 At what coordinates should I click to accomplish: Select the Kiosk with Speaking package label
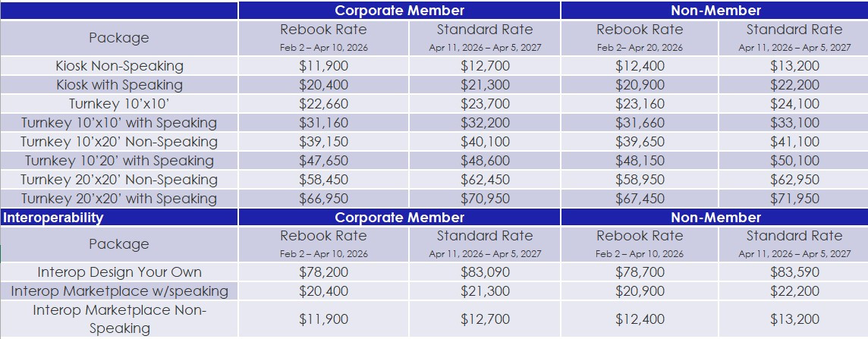point(119,85)
